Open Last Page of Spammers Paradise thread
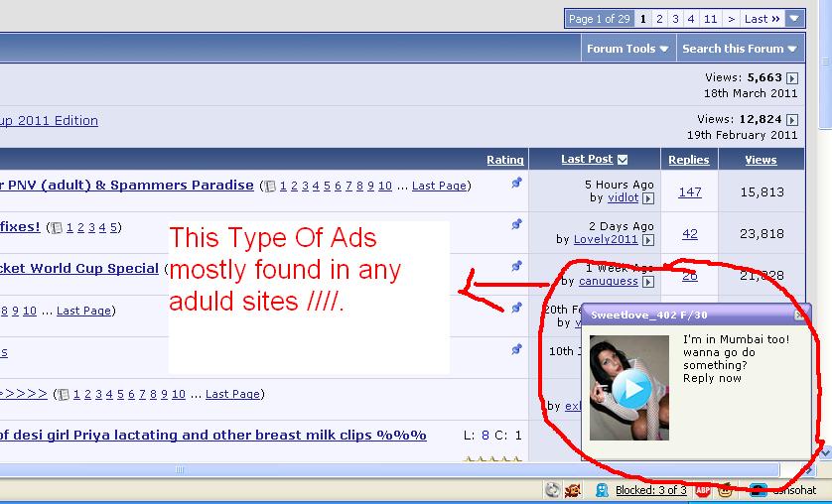 click(x=440, y=186)
